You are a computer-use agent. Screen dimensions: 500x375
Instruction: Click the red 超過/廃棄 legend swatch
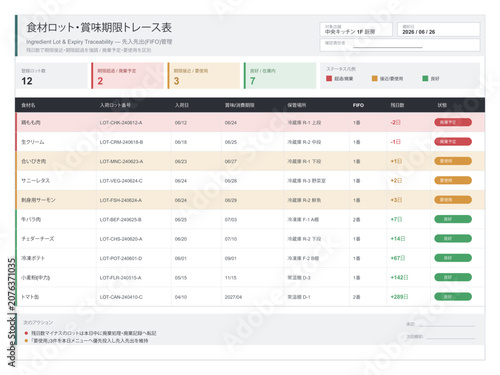pos(329,78)
